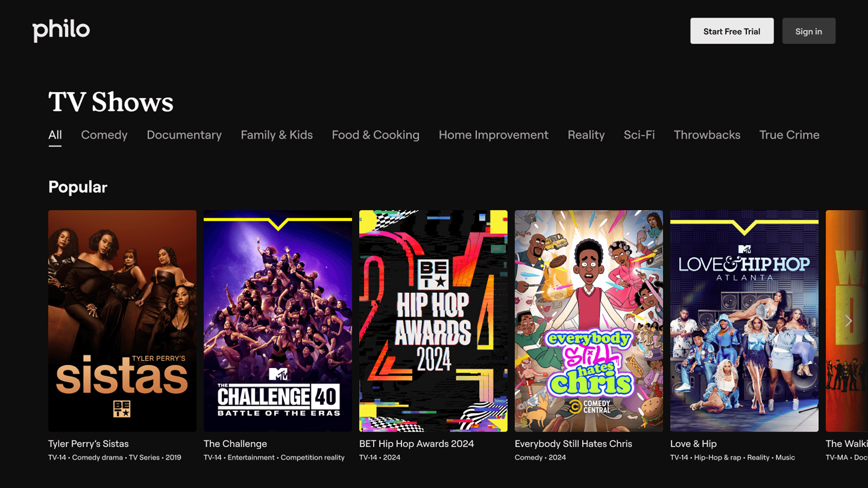Open the Documentary category tab
This screenshot has height=488, width=868.
(x=184, y=135)
